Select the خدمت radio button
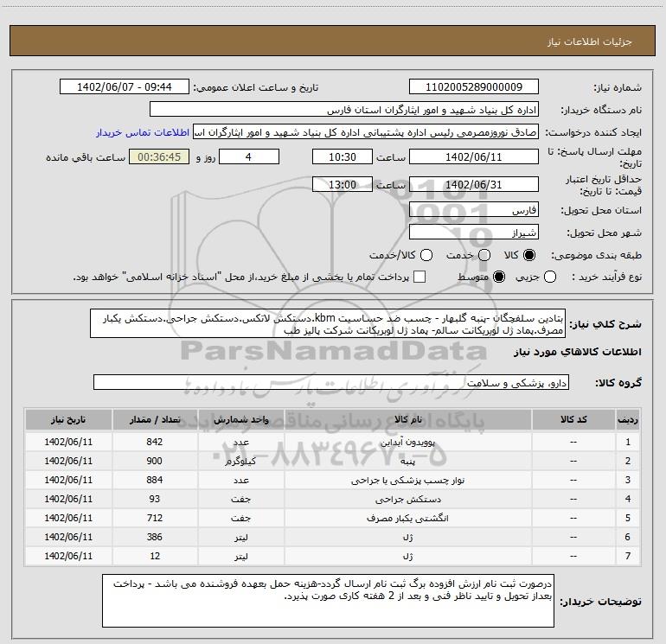This screenshot has width=666, height=644. (484, 255)
